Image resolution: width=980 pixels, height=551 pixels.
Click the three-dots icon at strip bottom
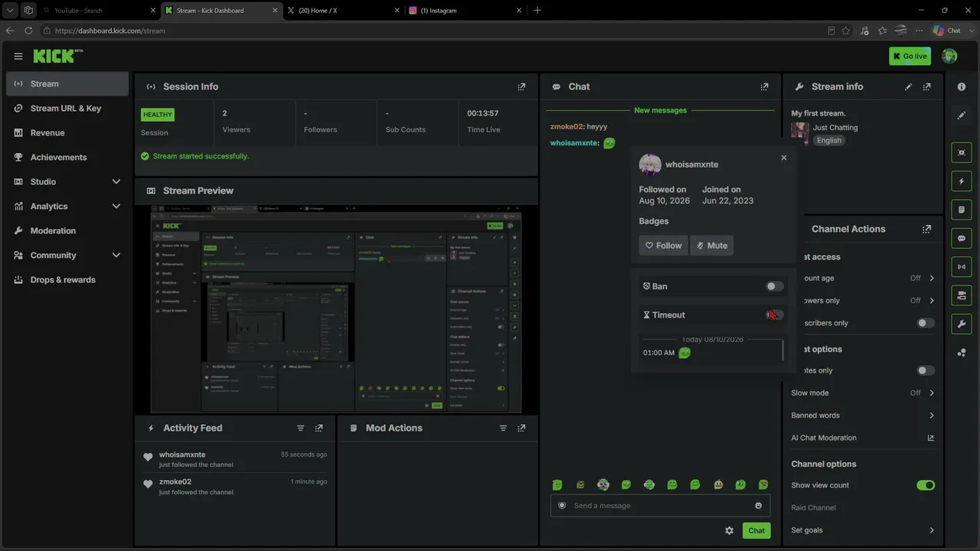pyautogui.click(x=962, y=353)
